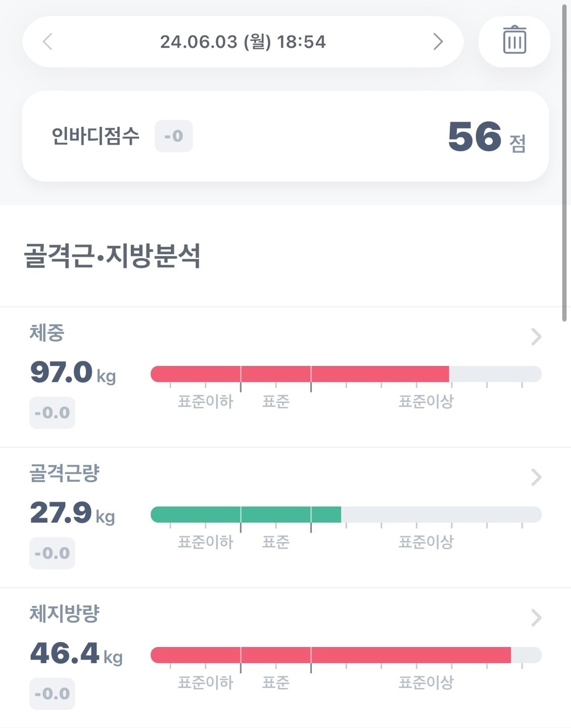Tap the -0.0 badge under 체중
The height and width of the screenshot is (728, 571).
point(52,413)
